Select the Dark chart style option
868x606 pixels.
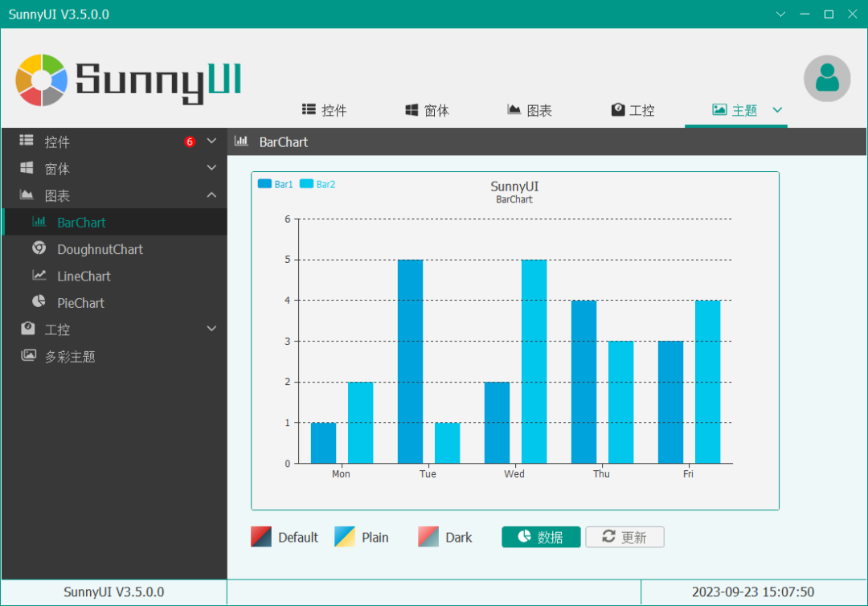pos(445,537)
